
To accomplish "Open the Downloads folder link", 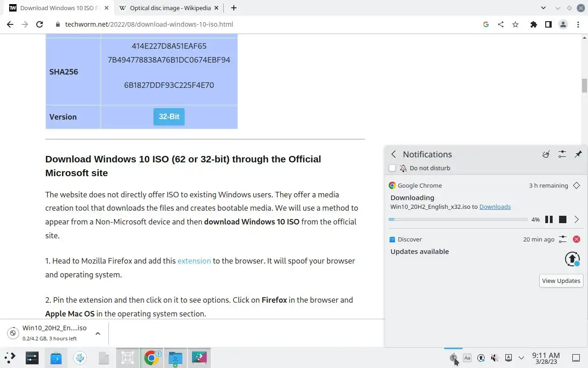I will (495, 207).
